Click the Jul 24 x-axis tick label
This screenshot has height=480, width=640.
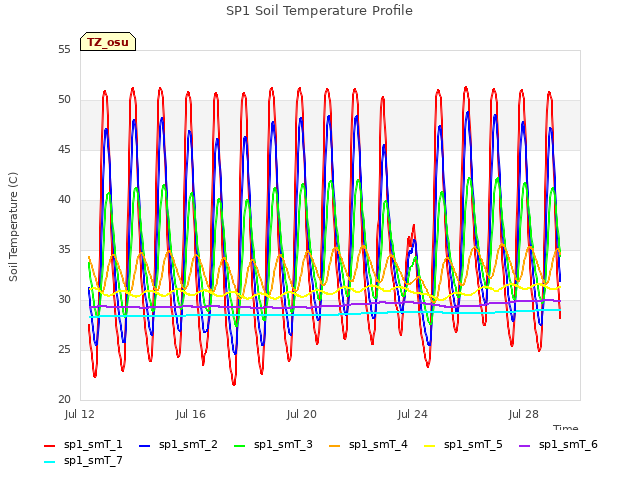click(x=413, y=415)
